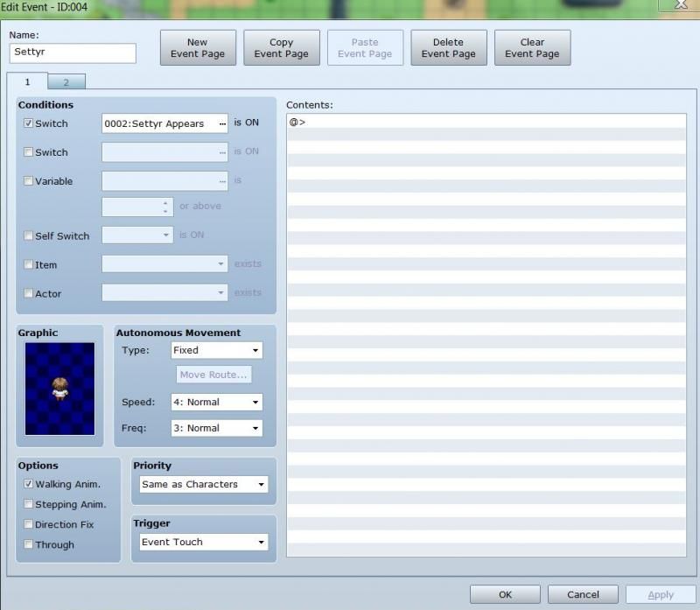Screen dimensions: 700x610
Task: Open the Freq dropdown list
Action: 215,428
